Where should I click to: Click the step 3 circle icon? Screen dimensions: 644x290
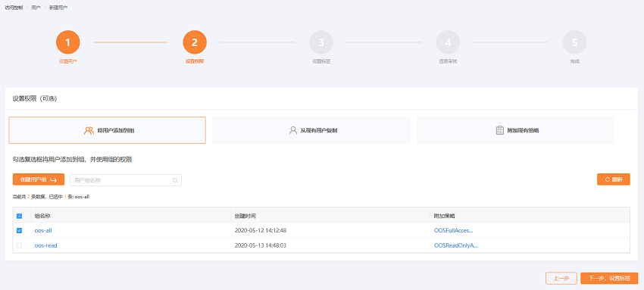click(321, 42)
